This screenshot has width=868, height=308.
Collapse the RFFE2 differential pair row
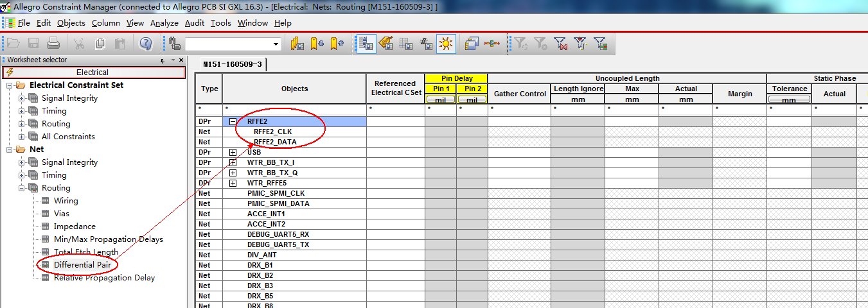[233, 121]
